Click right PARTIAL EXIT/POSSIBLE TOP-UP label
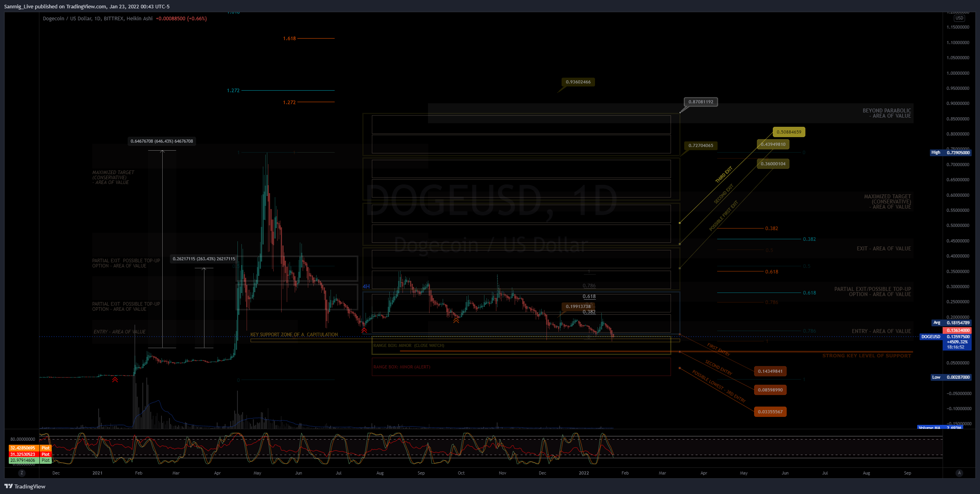Screen dimensions: 980x494 click(873, 292)
